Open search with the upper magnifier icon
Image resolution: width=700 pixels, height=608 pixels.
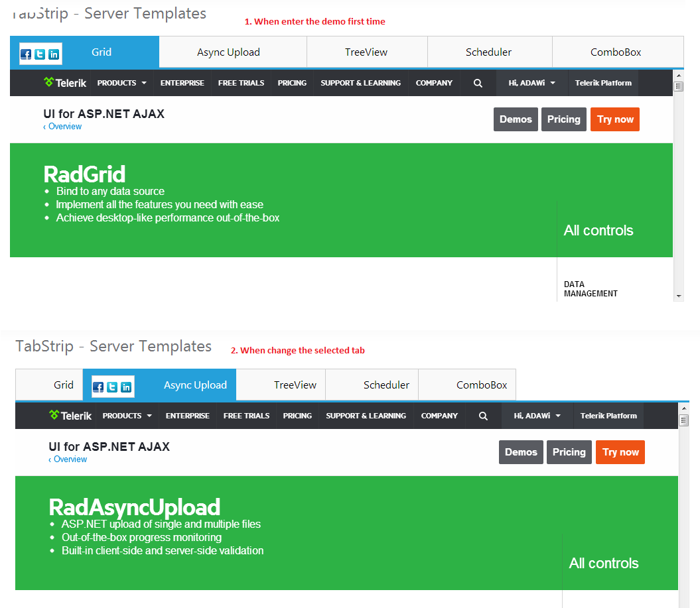(x=478, y=83)
